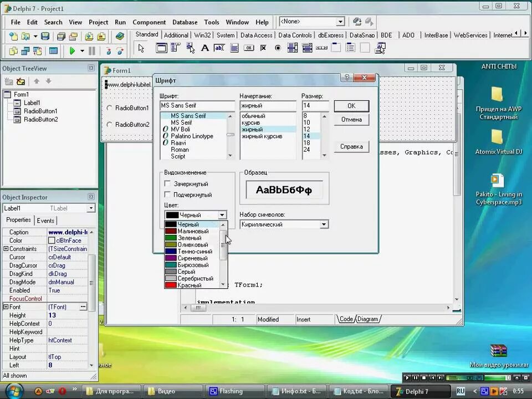The width and height of the screenshot is (532, 399).
Task: Click the Save All toolbar icon
Action: [61, 36]
